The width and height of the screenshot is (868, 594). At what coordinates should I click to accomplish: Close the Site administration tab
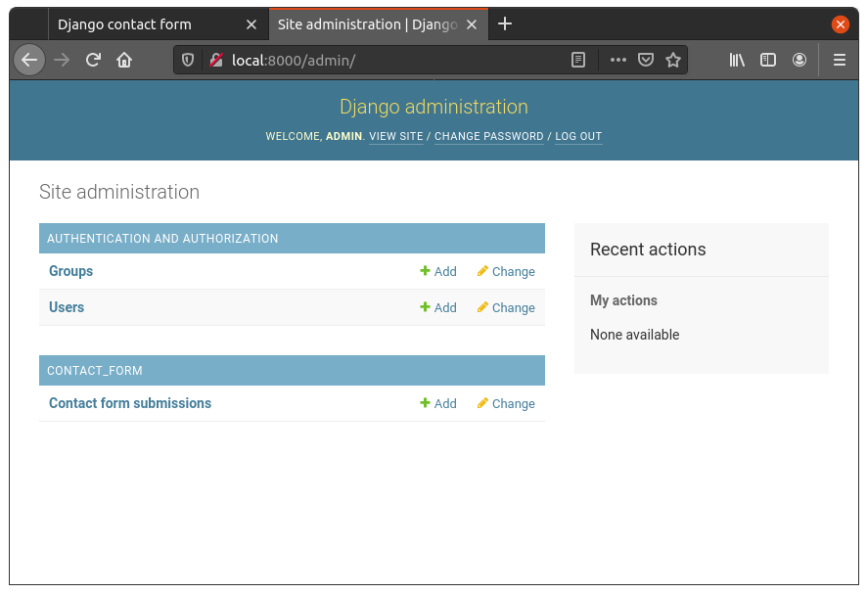pos(474,24)
